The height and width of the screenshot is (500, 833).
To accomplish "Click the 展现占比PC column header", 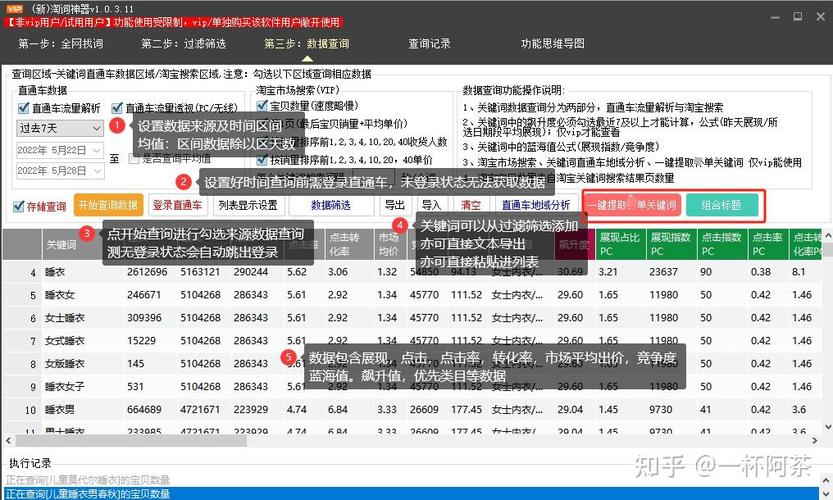I will 620,245.
